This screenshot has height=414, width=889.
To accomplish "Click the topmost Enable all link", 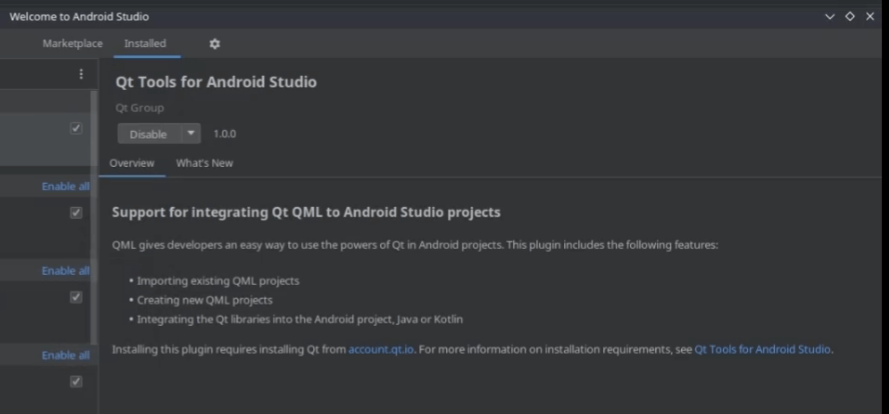I will [66, 187].
